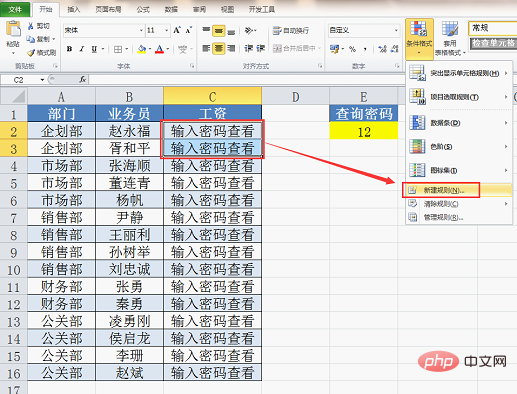
Task: Switch to the Formulas tab
Action: (x=143, y=9)
